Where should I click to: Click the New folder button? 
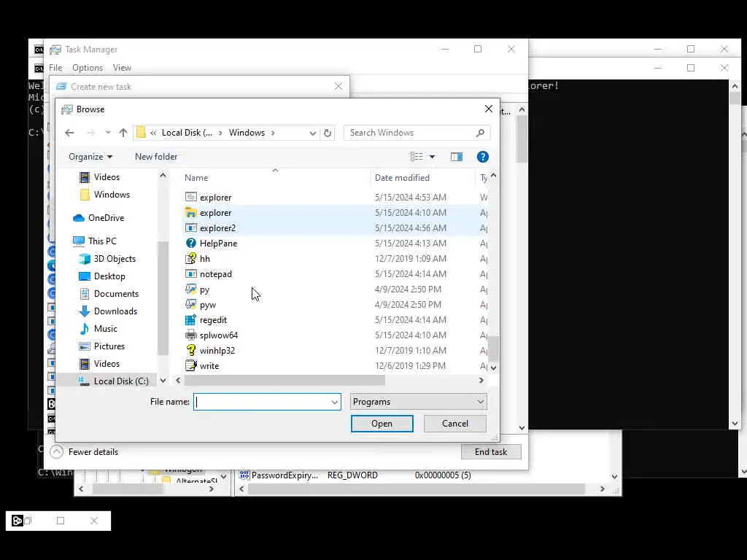[156, 157]
